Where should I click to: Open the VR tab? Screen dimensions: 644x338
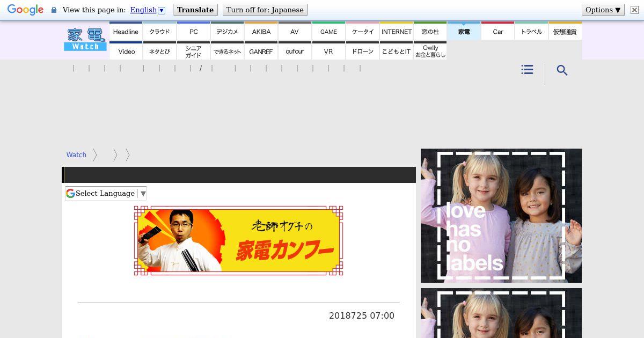click(328, 51)
